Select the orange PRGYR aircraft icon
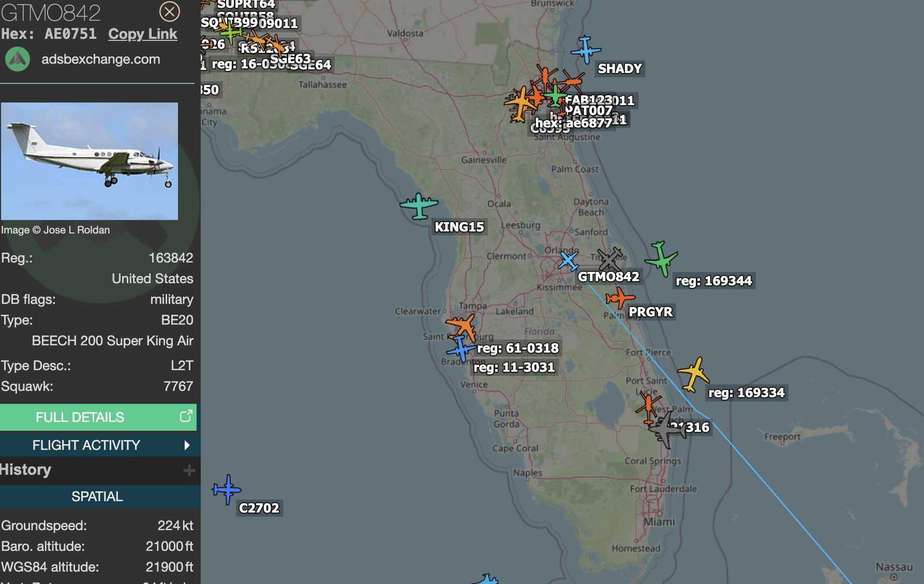The width and height of the screenshot is (924, 584). pyautogui.click(x=619, y=298)
